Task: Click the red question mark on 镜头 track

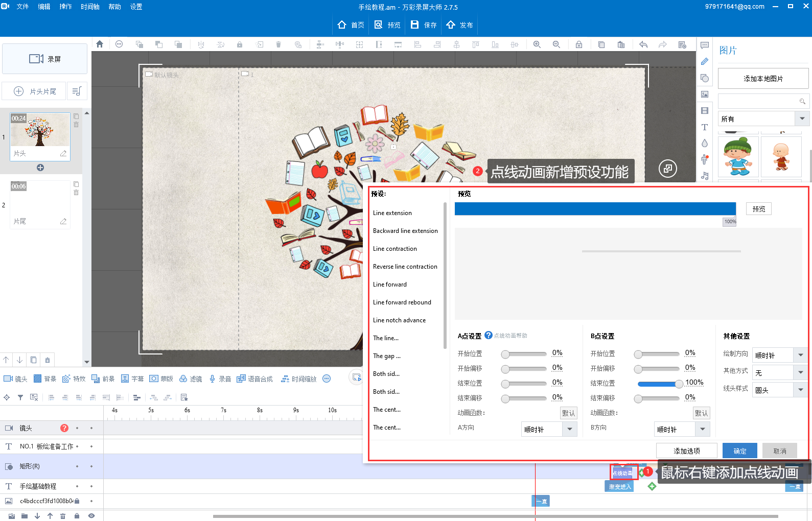Action: point(64,428)
